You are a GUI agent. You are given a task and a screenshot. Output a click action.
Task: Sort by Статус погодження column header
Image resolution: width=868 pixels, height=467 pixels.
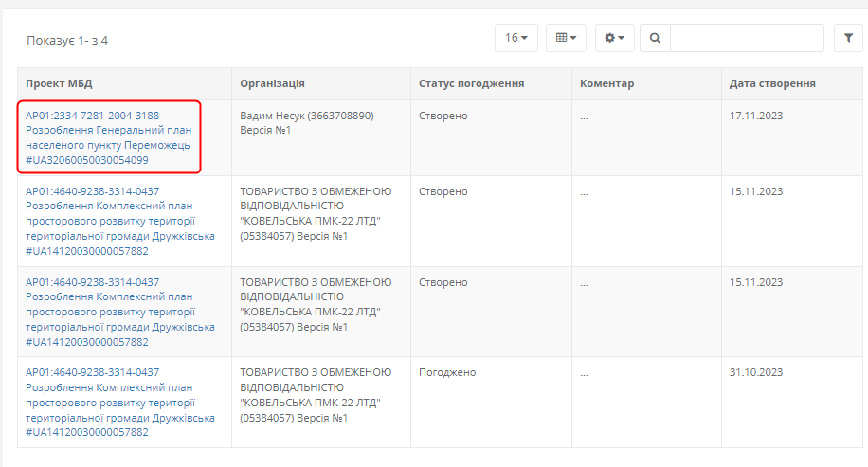[471, 83]
